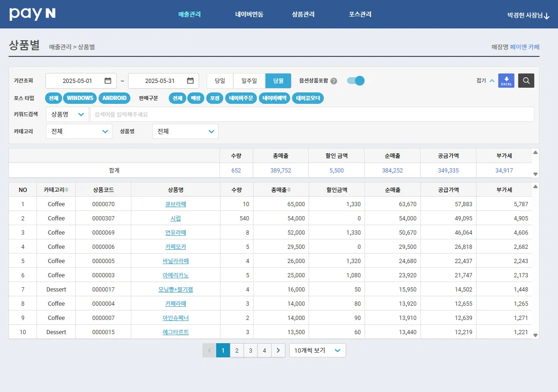Go to next page arrow
The height and width of the screenshot is (392, 558).
(x=278, y=350)
